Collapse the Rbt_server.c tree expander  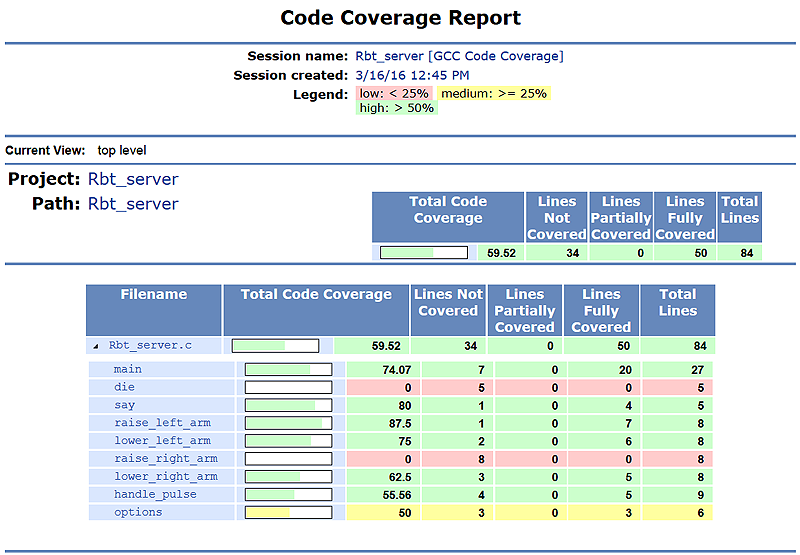[97, 346]
